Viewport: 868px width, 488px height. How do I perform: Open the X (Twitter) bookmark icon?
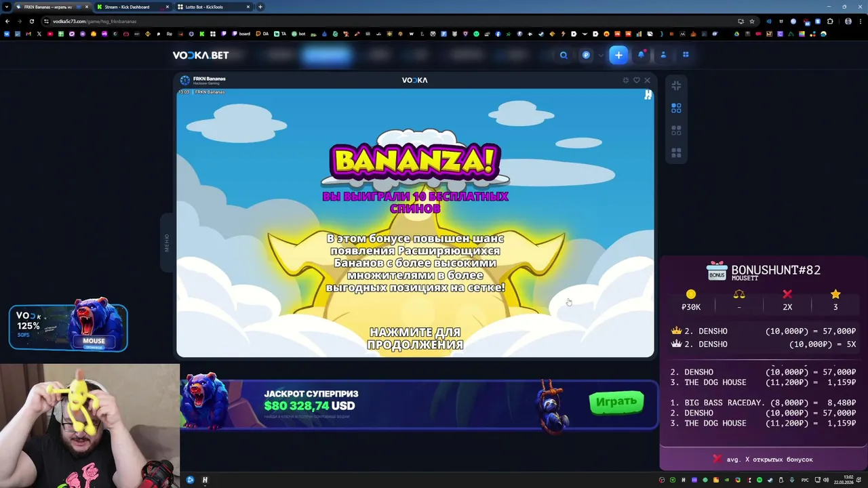pyautogui.click(x=39, y=34)
